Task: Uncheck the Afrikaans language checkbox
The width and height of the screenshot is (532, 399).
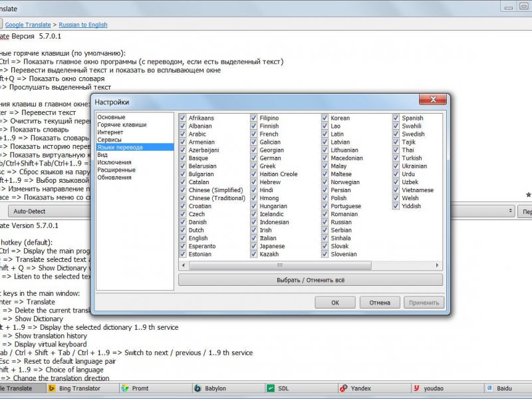Action: pos(183,118)
